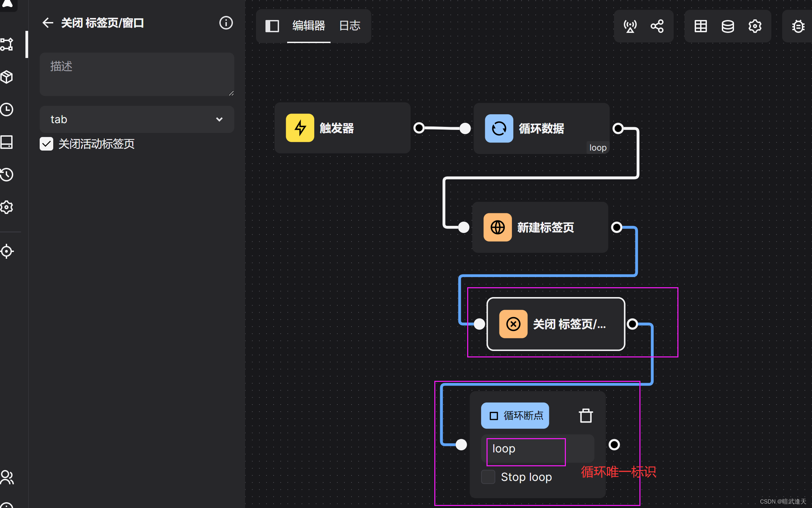Open the share workflow icon
Image resolution: width=812 pixels, height=508 pixels.
[x=657, y=26]
